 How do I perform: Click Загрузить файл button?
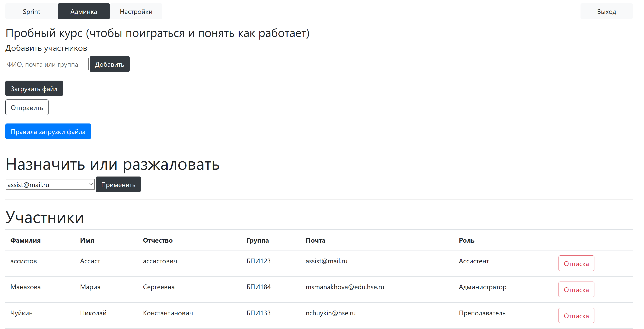point(34,89)
